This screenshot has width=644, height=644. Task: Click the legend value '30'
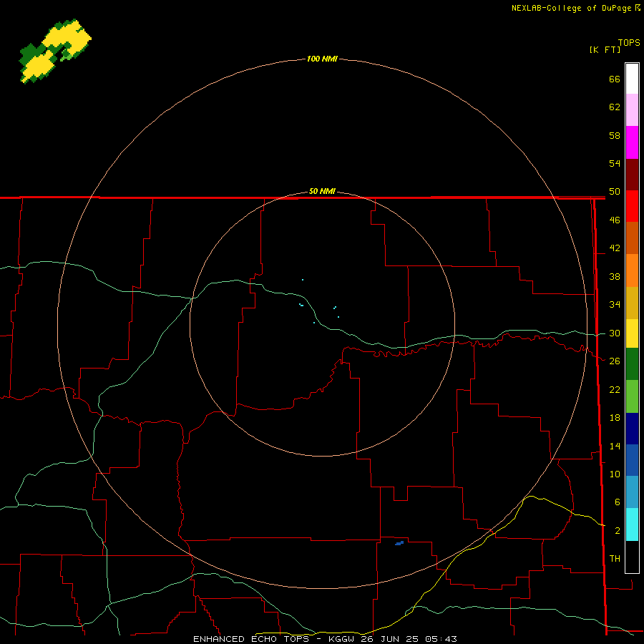(x=615, y=333)
